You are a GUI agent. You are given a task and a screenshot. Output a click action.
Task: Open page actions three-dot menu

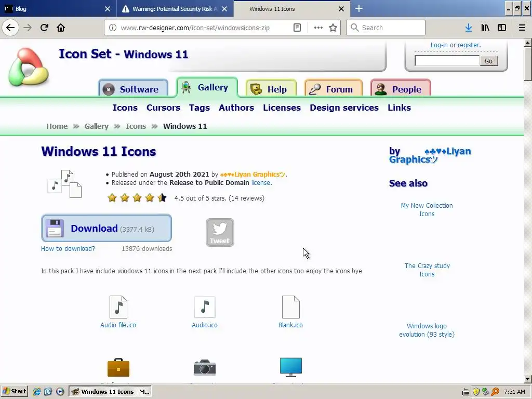coord(318,28)
